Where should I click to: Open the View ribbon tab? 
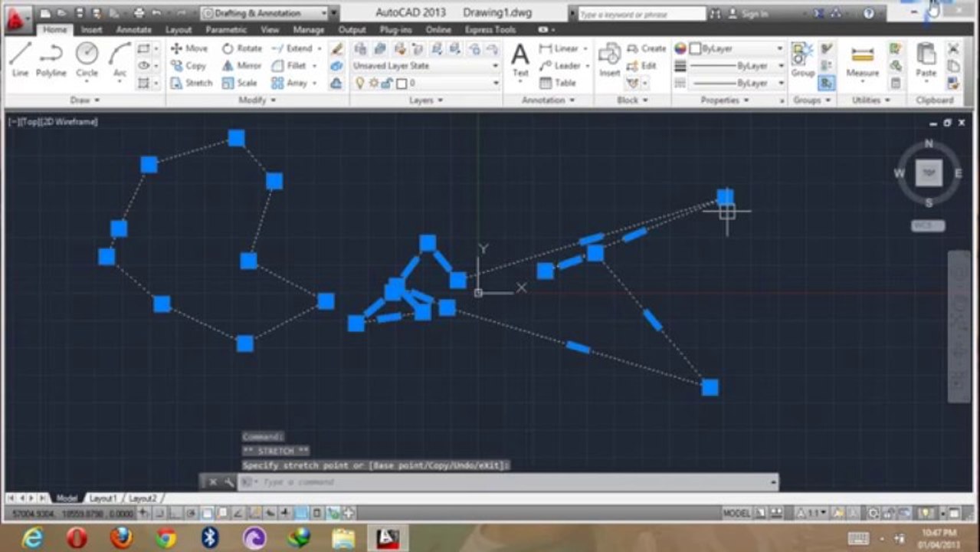(x=270, y=30)
